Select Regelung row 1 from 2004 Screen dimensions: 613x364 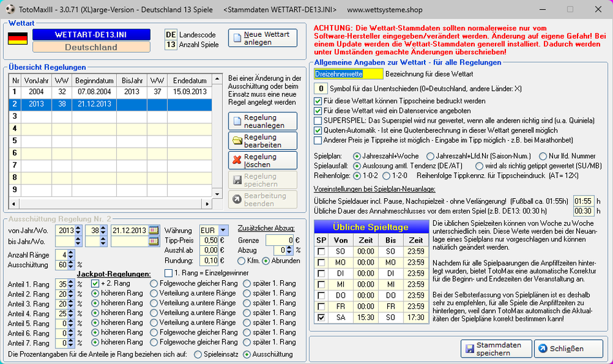tap(110, 92)
